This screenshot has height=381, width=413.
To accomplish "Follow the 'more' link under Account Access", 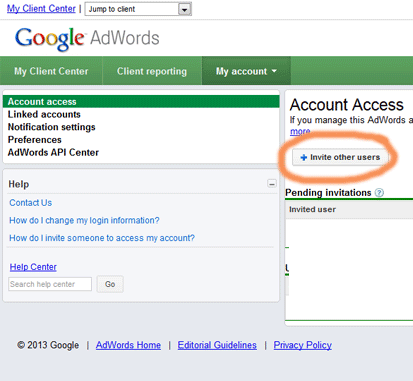I will (300, 131).
